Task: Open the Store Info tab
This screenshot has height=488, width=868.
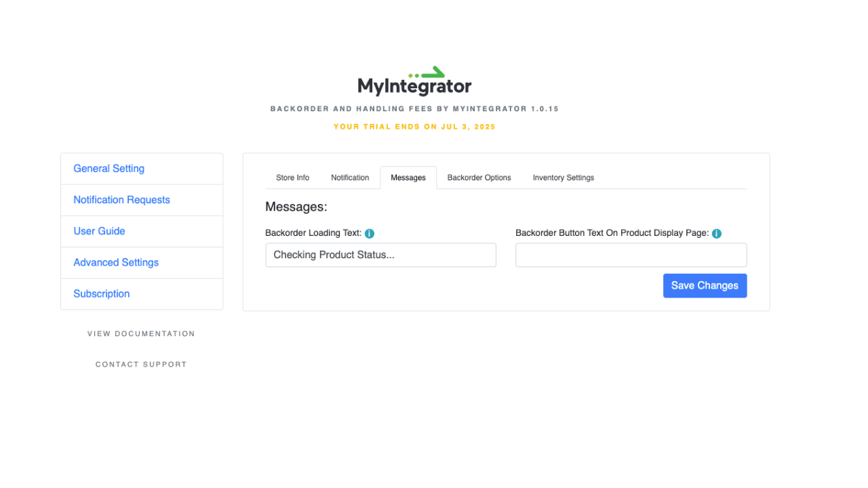Action: [292, 178]
